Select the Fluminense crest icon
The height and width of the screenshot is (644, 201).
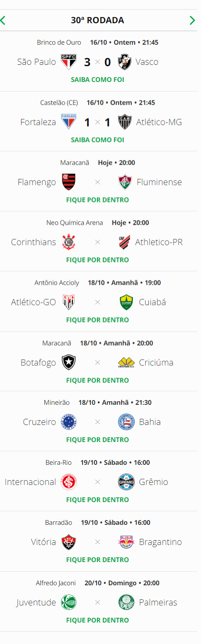pyautogui.click(x=125, y=182)
